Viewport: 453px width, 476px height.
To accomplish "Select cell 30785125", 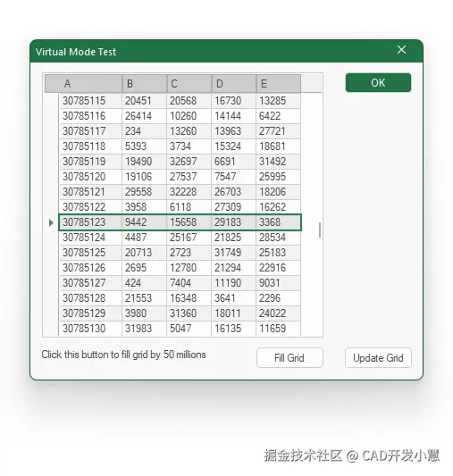I will [x=90, y=253].
